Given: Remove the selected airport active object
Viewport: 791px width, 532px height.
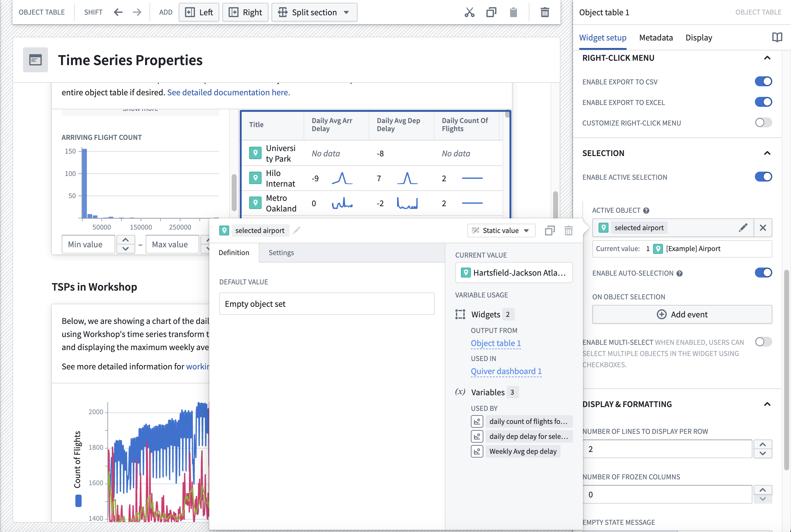Looking at the screenshot, I should click(x=763, y=228).
